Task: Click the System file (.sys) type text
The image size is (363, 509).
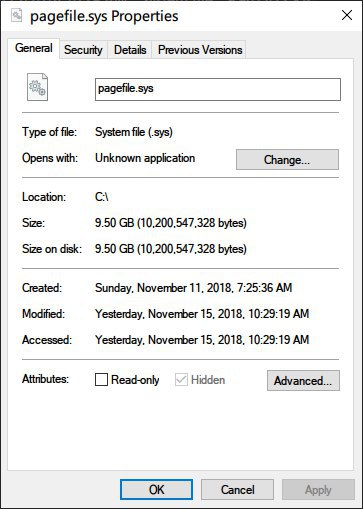Action: point(134,132)
